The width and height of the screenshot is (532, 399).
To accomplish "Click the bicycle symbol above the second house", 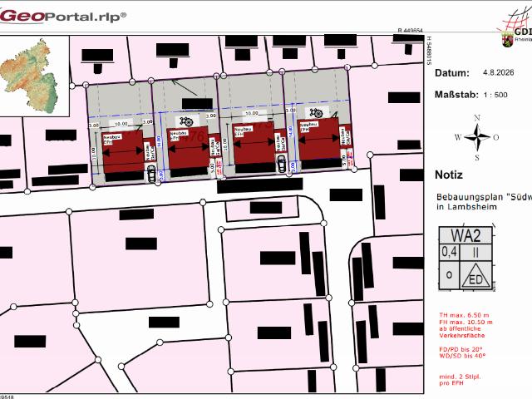I will [x=186, y=121].
